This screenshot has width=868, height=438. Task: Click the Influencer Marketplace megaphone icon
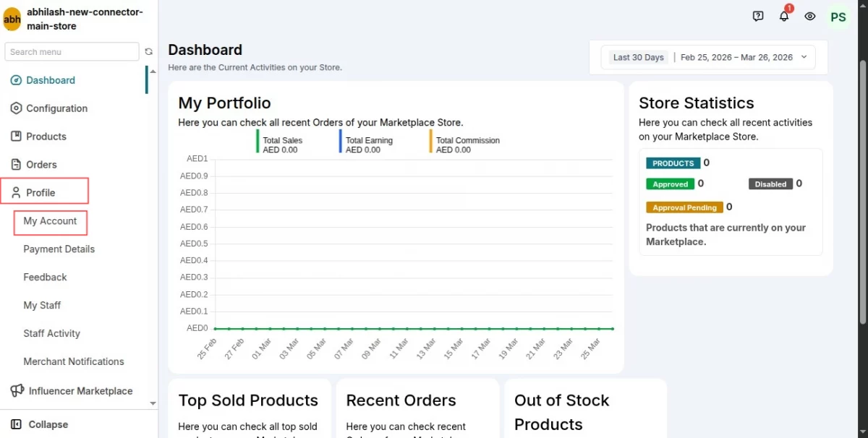(17, 391)
